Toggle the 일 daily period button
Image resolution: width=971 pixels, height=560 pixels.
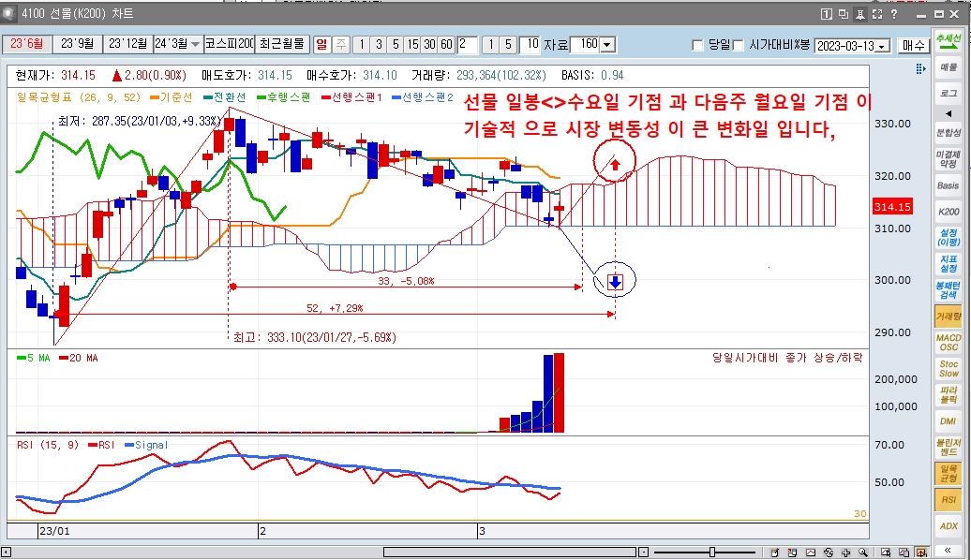pos(321,44)
